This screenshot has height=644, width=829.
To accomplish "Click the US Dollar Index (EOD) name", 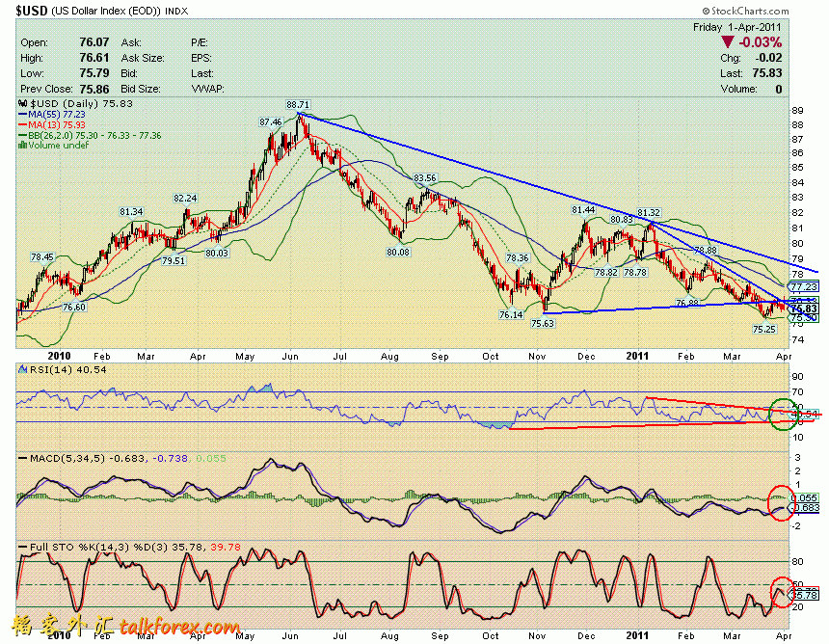I will pos(106,11).
